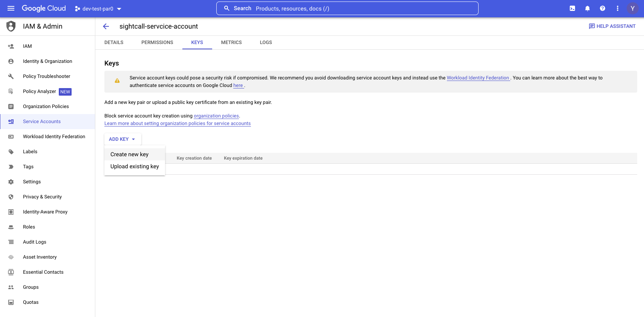The width and height of the screenshot is (644, 317).
Task: Open Roles in the sidebar
Action: (x=47, y=227)
